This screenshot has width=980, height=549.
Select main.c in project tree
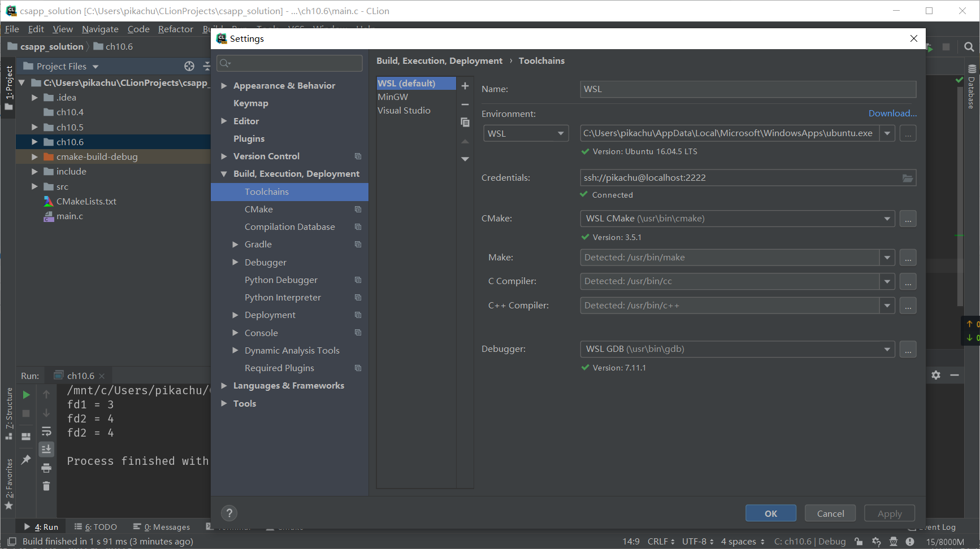point(69,216)
